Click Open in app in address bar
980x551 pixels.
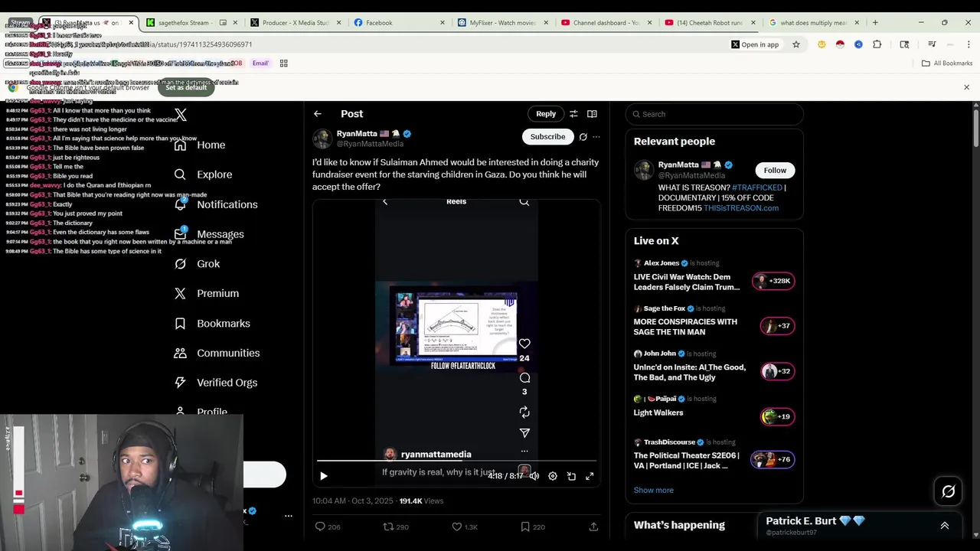coord(754,44)
